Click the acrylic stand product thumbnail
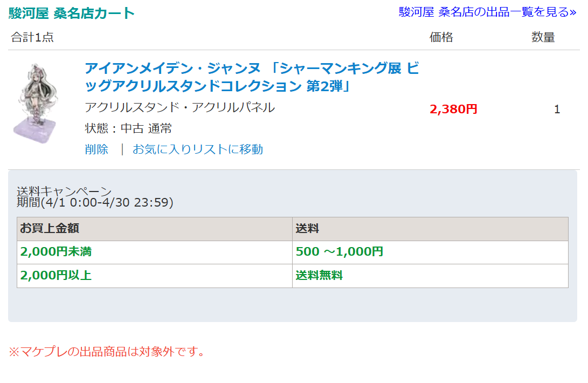The height and width of the screenshot is (383, 588). point(36,103)
